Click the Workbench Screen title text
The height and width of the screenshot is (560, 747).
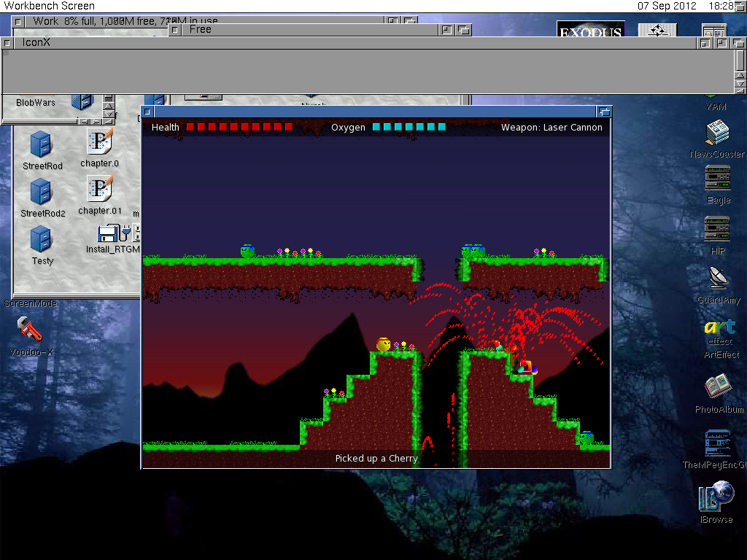[x=49, y=6]
